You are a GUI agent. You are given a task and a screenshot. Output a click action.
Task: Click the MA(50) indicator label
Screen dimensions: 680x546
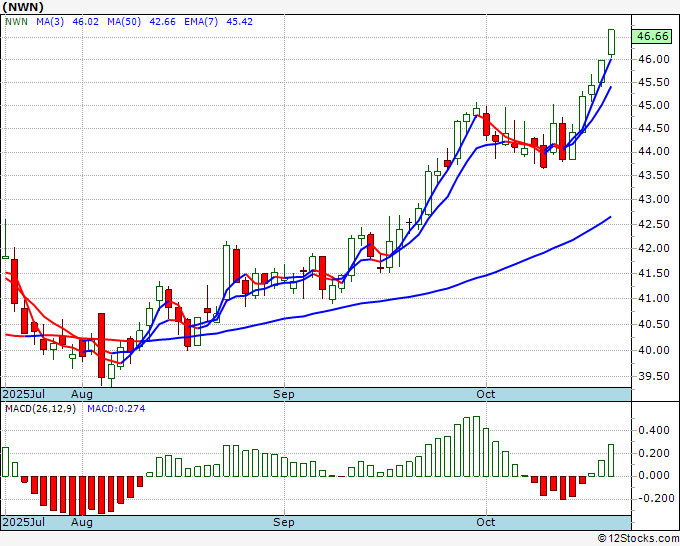pos(124,22)
